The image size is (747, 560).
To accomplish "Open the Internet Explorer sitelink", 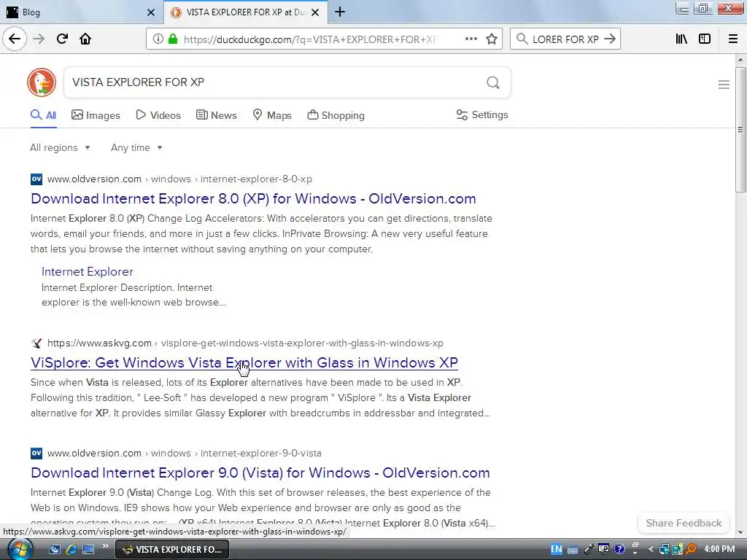I will (x=88, y=271).
